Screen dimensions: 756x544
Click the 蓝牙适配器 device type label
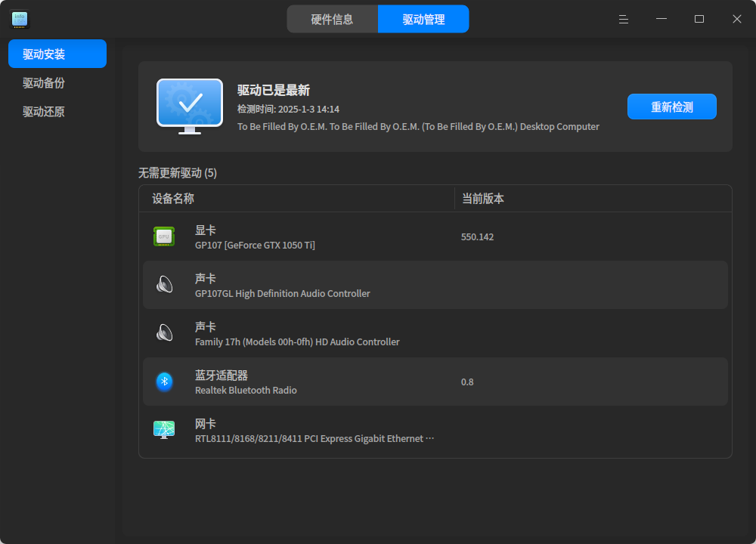[222, 376]
